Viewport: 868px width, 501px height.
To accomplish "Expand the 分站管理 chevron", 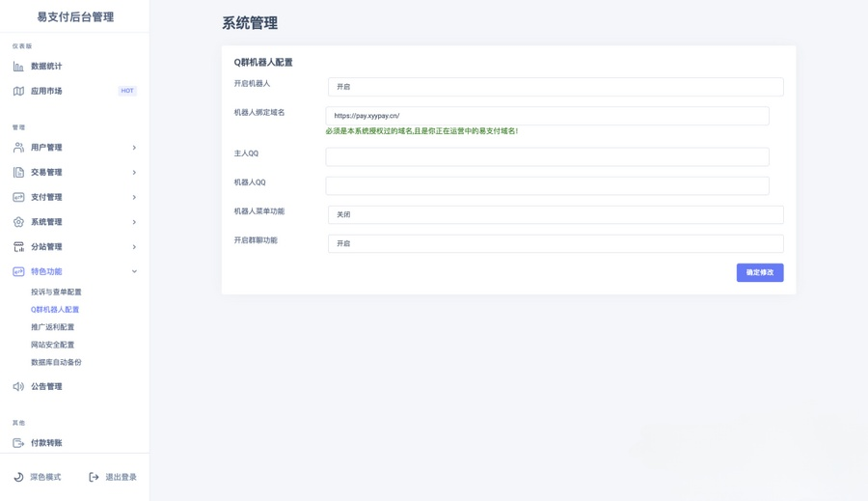I will [x=134, y=247].
